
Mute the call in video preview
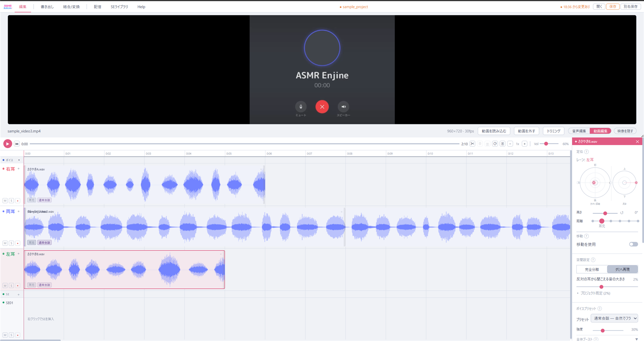[x=301, y=107]
